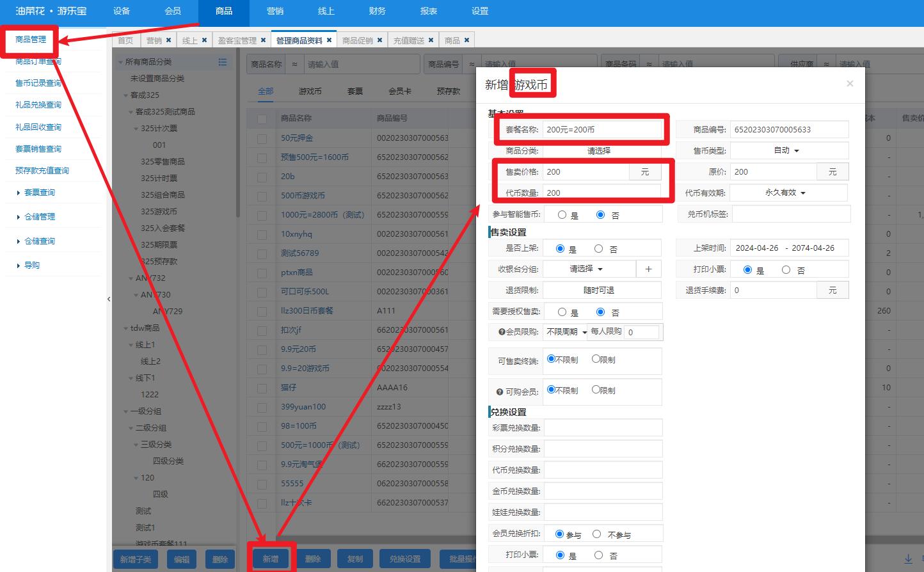Open the 会员 top menu
Screen dimensions: 924x572
(173, 11)
